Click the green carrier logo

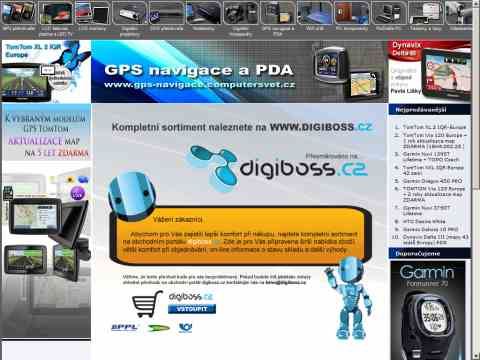coord(158,328)
